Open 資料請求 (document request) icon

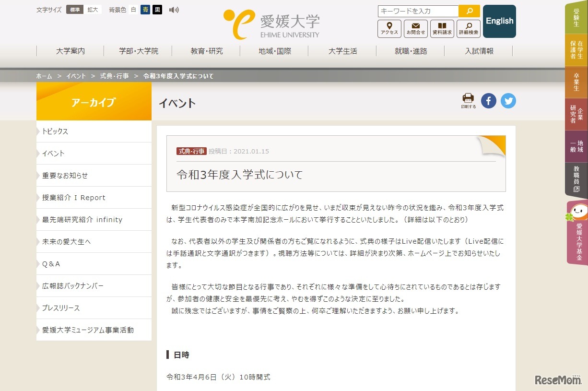point(442,28)
